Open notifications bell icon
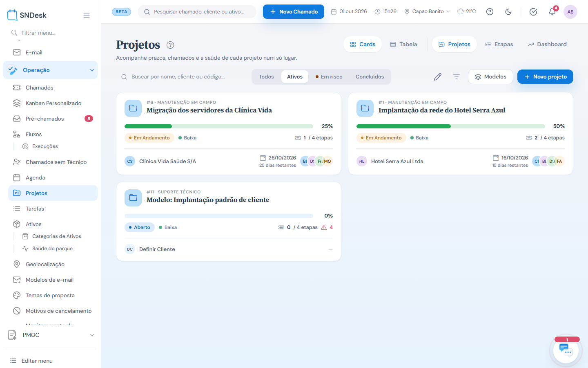 [552, 11]
